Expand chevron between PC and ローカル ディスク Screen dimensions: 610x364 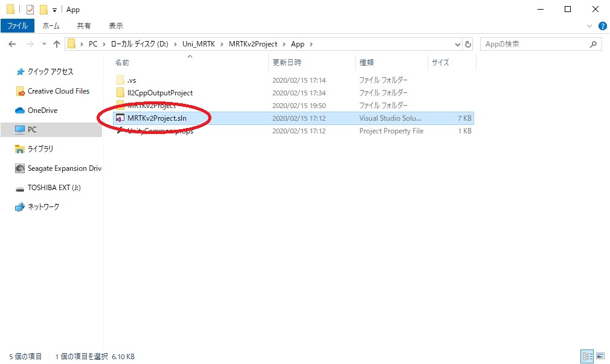104,44
